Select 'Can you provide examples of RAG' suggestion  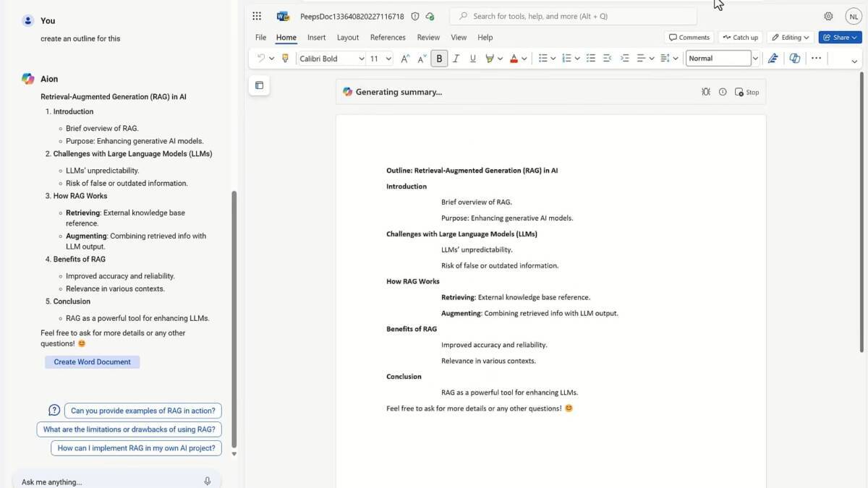point(143,411)
